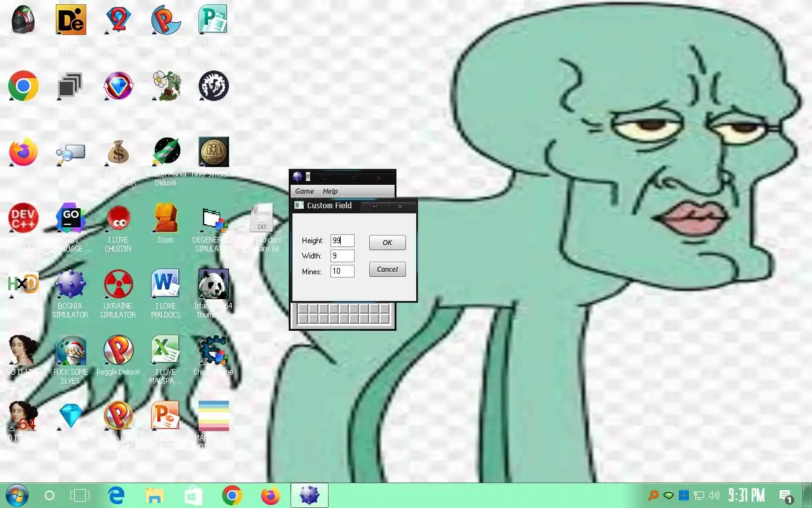Launch Chrome from the taskbar
Viewport: 812px width, 508px height.
click(x=232, y=495)
